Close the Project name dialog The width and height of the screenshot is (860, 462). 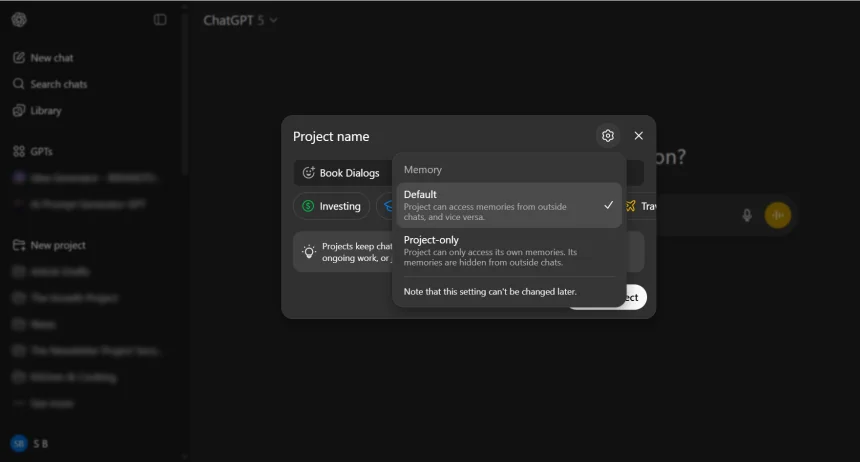(x=638, y=136)
